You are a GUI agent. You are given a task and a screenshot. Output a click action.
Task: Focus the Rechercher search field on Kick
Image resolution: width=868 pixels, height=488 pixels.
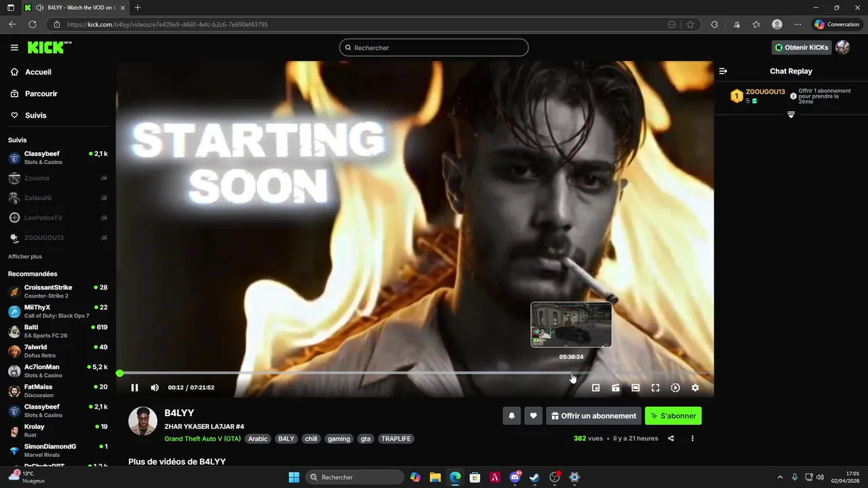tap(434, 47)
